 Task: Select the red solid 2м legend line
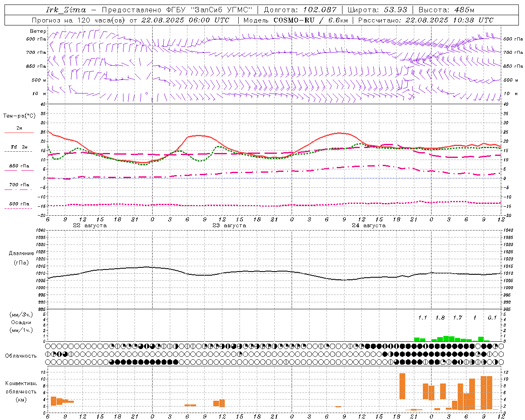(x=19, y=132)
